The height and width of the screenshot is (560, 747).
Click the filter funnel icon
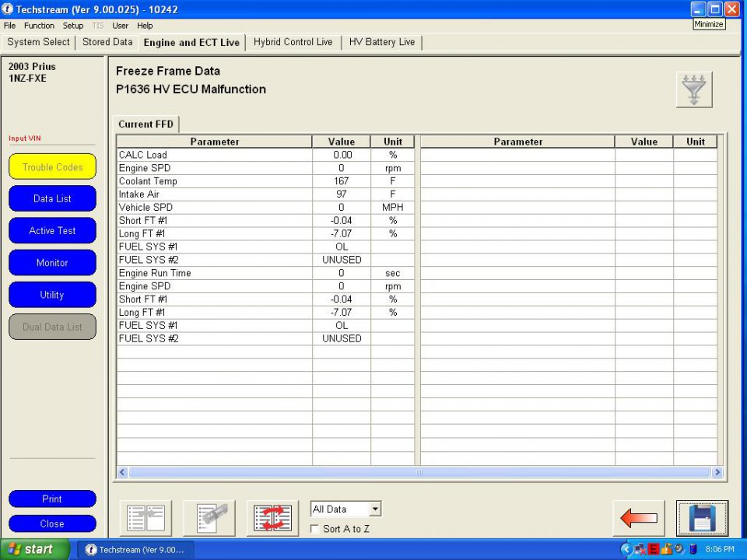694,89
